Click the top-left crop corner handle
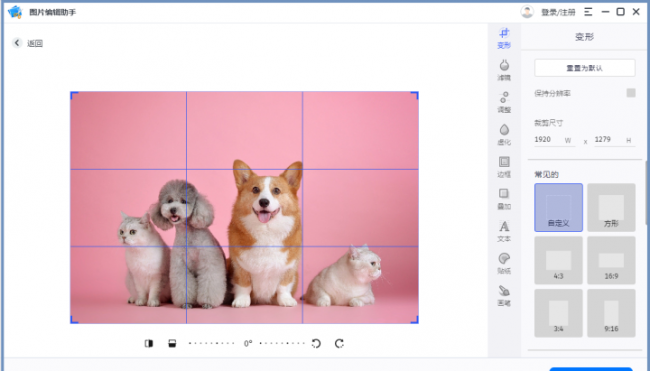This screenshot has width=650, height=371. click(x=74, y=95)
